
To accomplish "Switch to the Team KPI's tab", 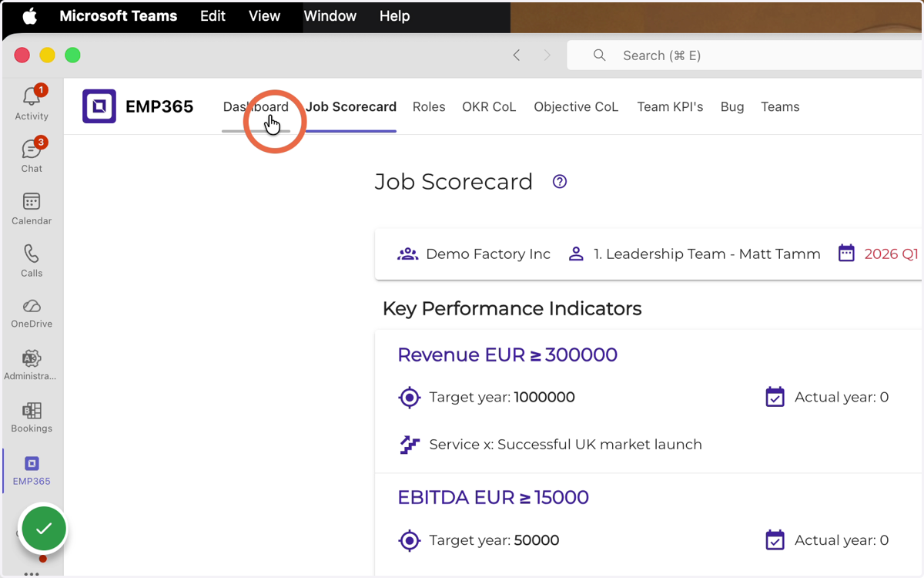I will pyautogui.click(x=670, y=107).
